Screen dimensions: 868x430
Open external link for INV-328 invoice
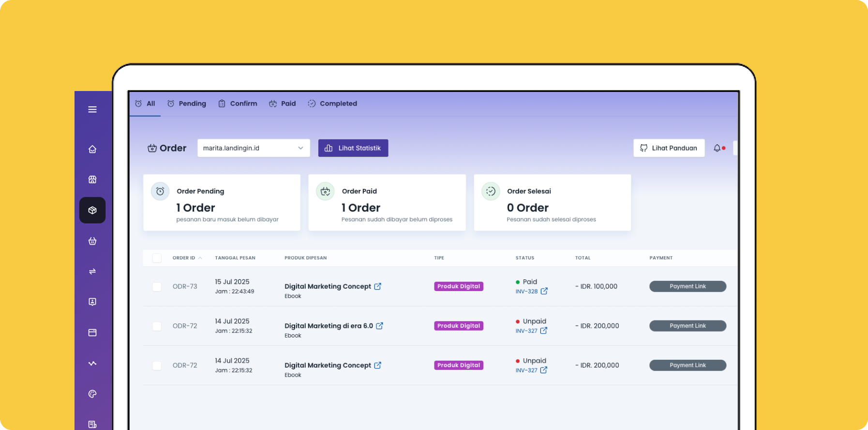click(x=544, y=291)
